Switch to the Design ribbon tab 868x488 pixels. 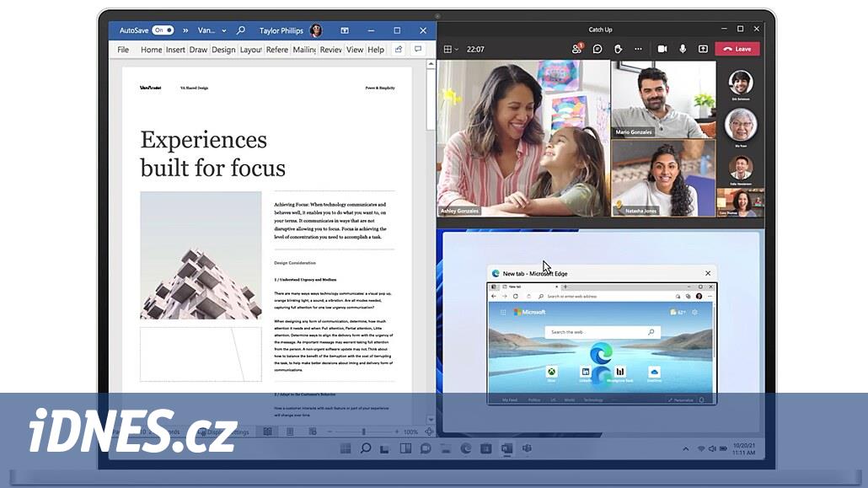pyautogui.click(x=223, y=50)
